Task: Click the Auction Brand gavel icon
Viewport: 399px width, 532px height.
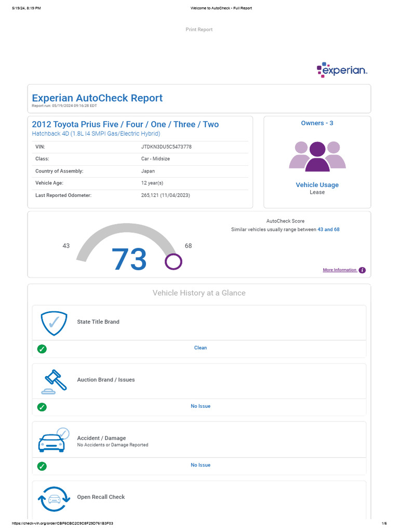Action: tap(54, 382)
